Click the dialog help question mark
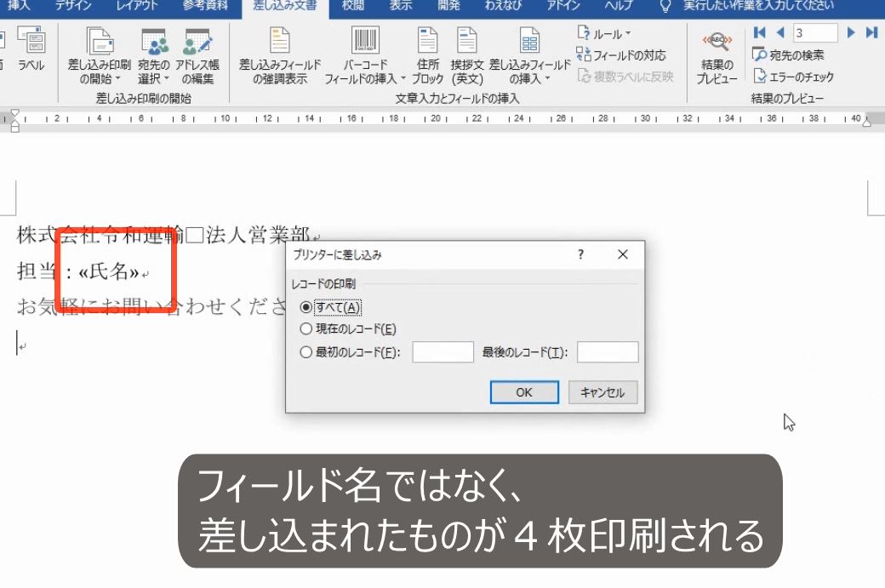885x588 pixels. point(580,254)
